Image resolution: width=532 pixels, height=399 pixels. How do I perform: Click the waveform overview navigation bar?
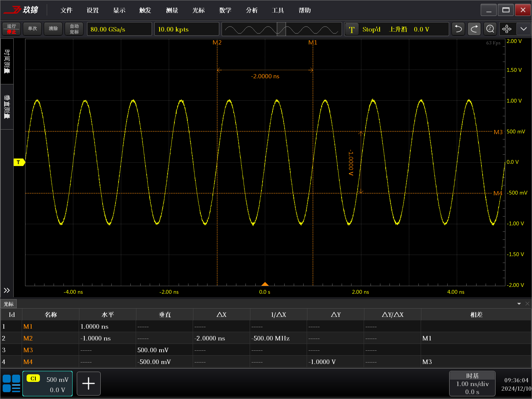282,29
